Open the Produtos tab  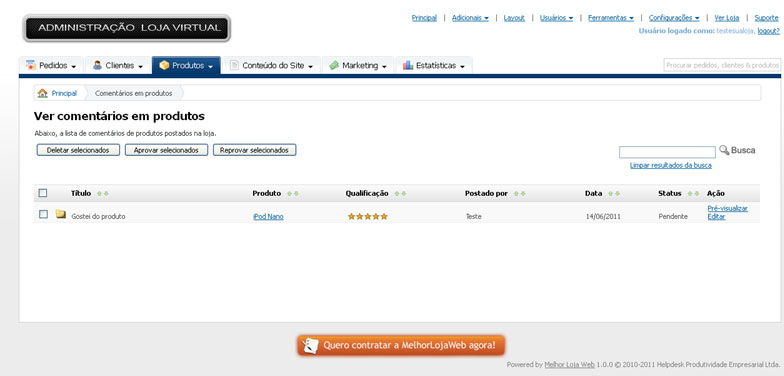pyautogui.click(x=186, y=66)
